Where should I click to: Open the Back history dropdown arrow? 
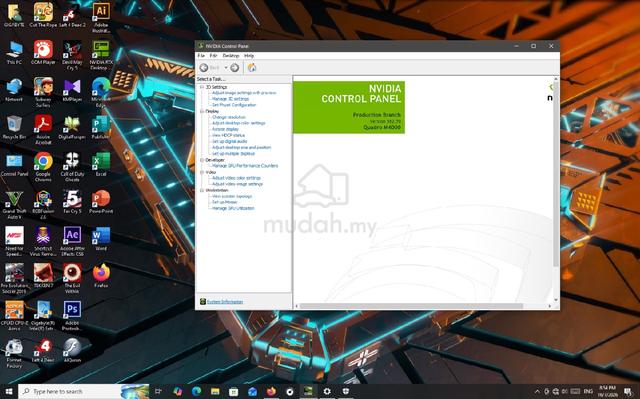(226, 68)
